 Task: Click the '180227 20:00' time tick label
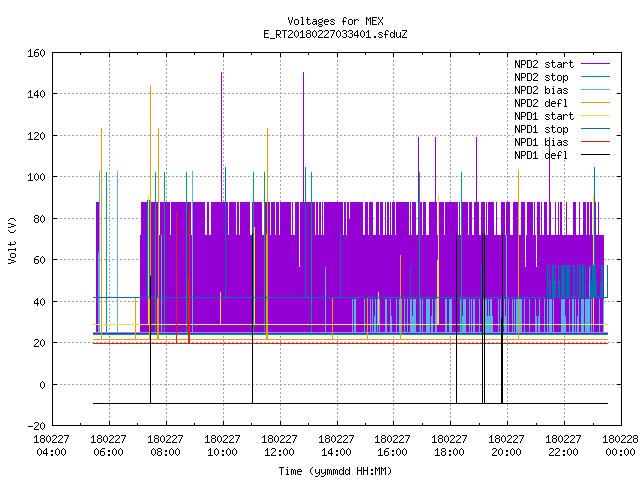pyautogui.click(x=507, y=446)
